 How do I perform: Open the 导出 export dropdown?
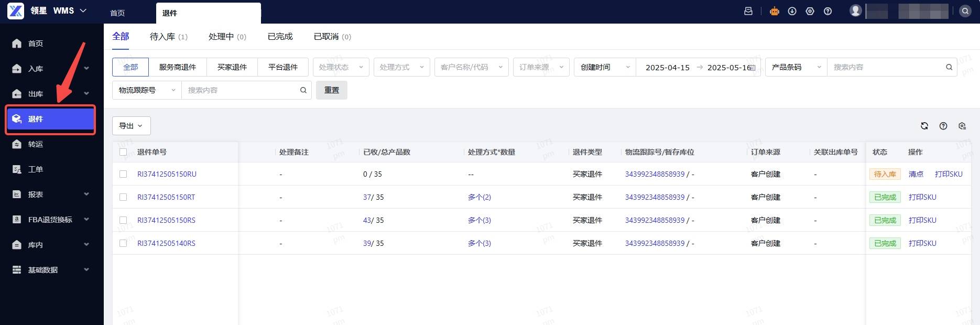[x=132, y=126]
